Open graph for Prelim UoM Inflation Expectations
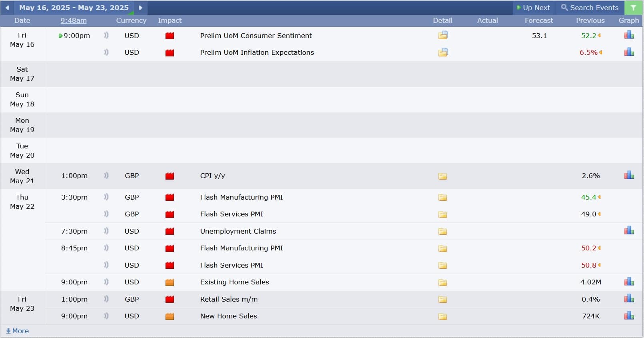Viewport: 644px width, 338px height. pos(629,52)
